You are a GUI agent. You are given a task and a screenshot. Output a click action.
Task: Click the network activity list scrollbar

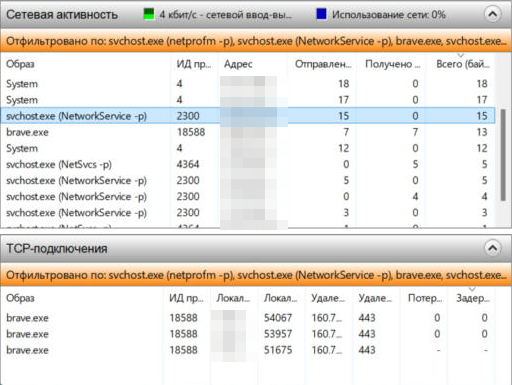tap(503, 155)
